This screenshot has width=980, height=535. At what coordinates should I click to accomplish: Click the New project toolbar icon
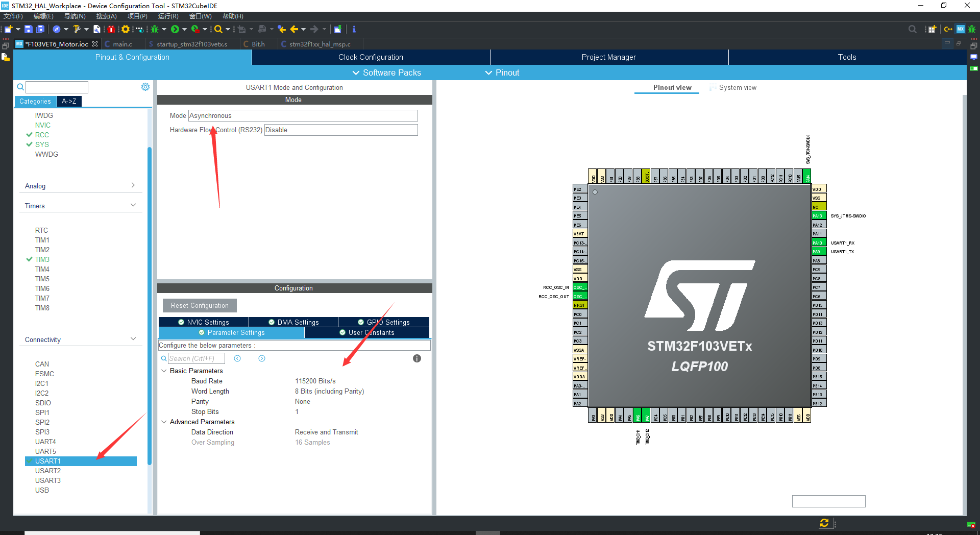8,29
